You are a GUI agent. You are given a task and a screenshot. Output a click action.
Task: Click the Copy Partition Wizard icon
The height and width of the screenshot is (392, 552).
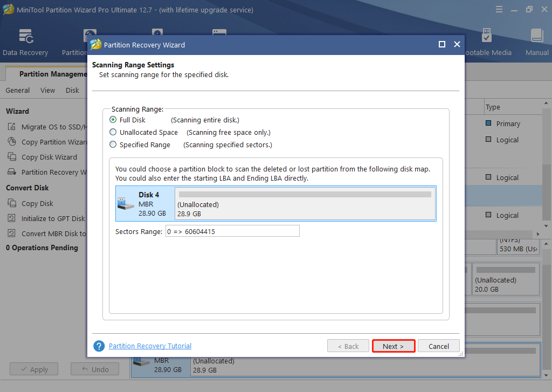coord(12,142)
